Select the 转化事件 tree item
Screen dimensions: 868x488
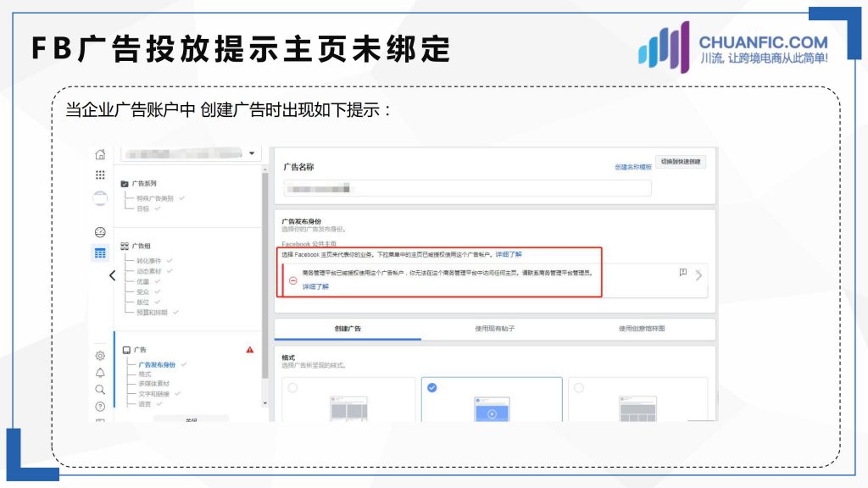pos(149,261)
